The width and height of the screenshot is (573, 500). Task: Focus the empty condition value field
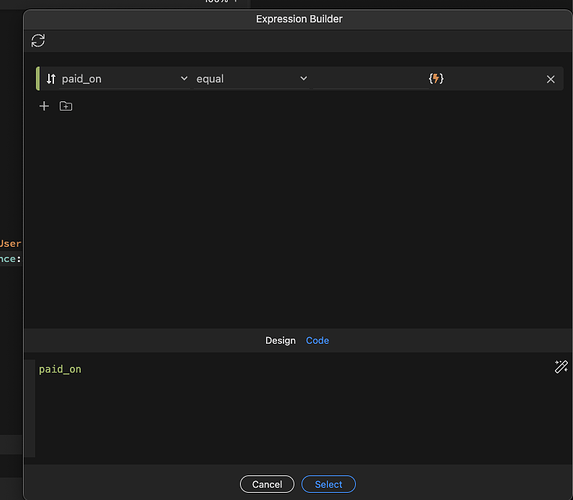[369, 78]
